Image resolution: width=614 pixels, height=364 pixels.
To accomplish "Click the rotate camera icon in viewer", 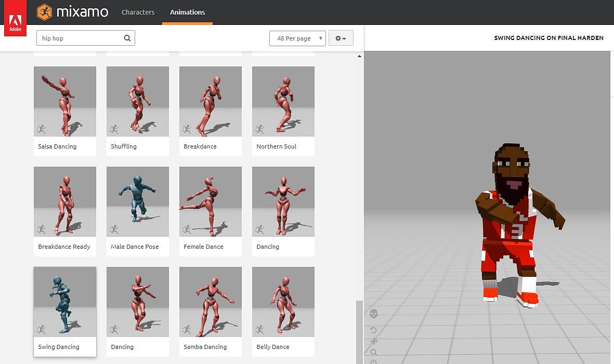I will [x=374, y=330].
